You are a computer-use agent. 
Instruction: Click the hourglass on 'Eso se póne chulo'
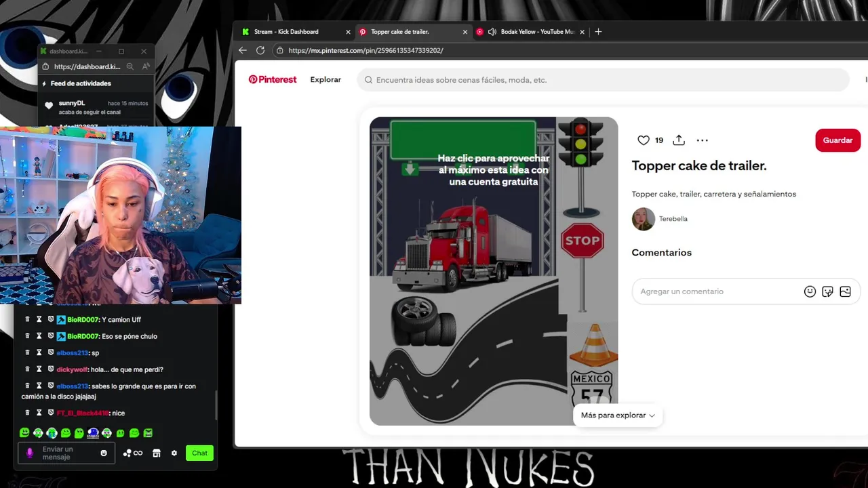tap(39, 336)
